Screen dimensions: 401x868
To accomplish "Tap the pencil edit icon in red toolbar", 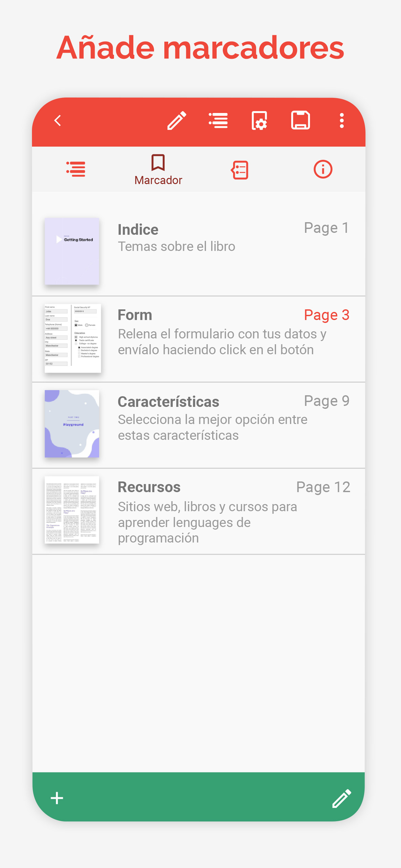I will pyautogui.click(x=177, y=120).
